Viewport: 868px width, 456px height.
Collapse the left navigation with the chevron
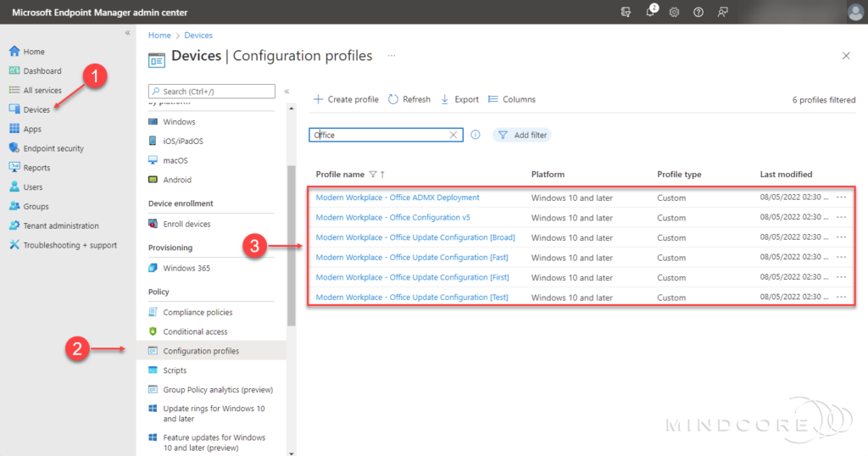click(127, 33)
